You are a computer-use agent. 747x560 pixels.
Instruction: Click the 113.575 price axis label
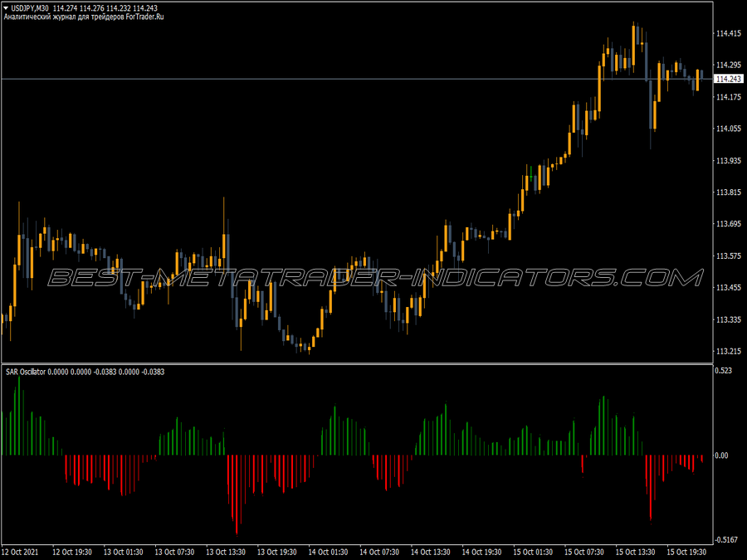tap(729, 256)
